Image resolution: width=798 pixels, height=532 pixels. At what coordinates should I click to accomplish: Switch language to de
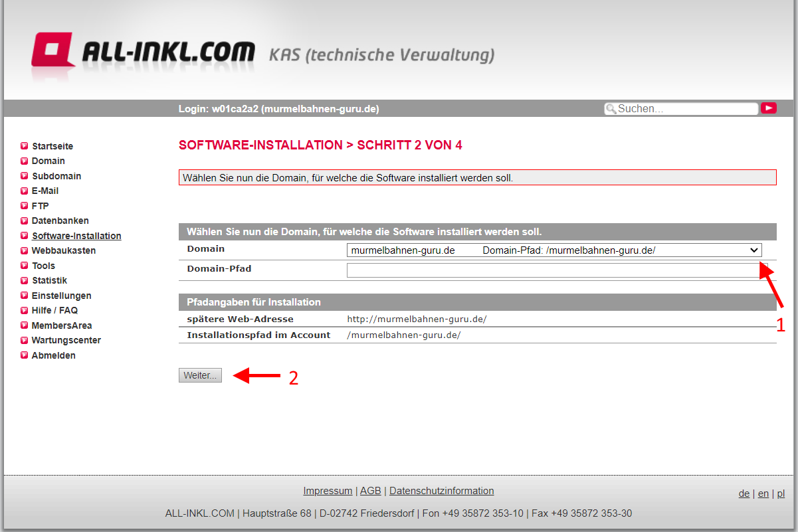744,493
